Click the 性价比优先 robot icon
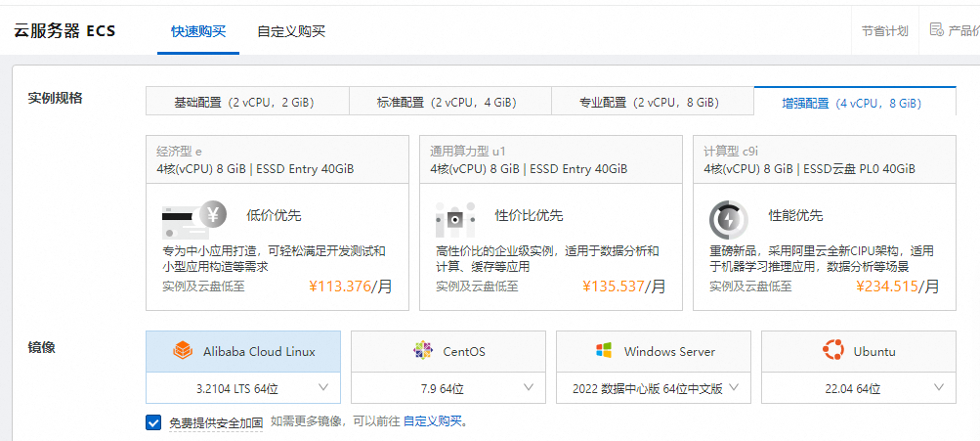This screenshot has width=980, height=441. pyautogui.click(x=454, y=216)
